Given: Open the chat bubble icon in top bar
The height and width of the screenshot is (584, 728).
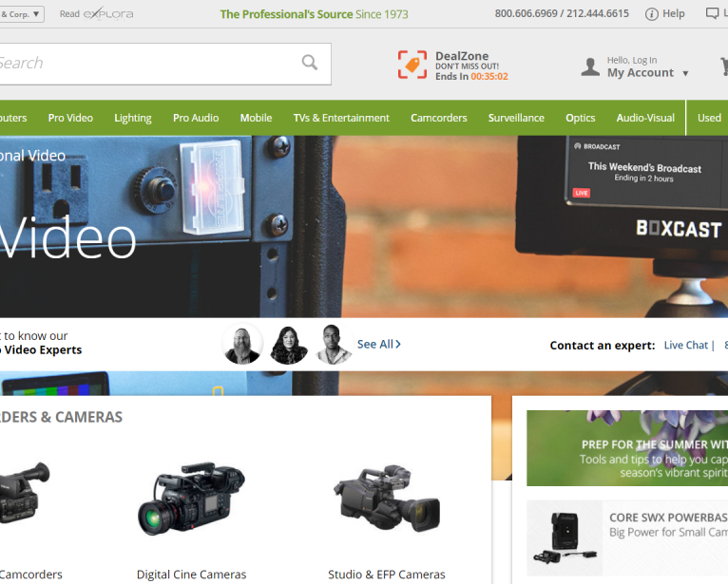Looking at the screenshot, I should click(714, 14).
